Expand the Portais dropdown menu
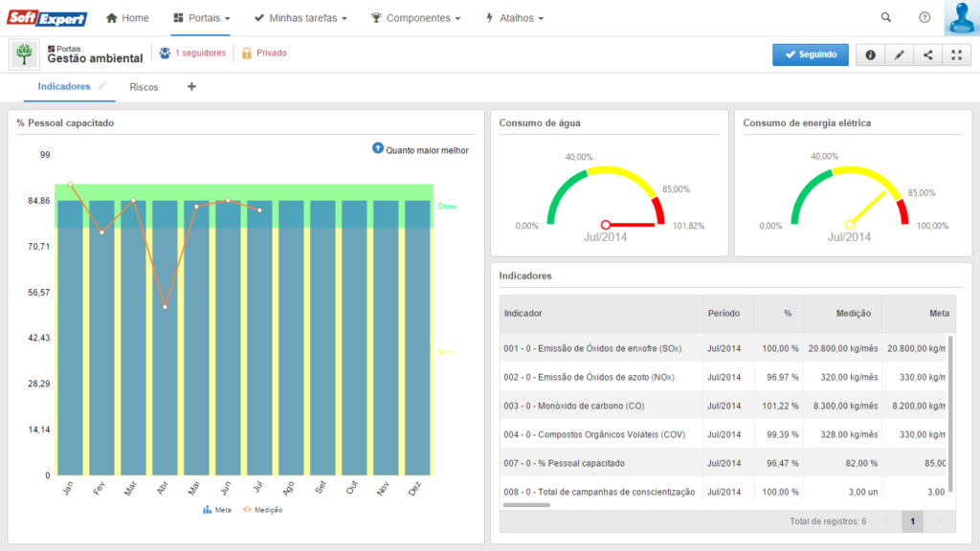The height and width of the screenshot is (551, 980). click(201, 18)
